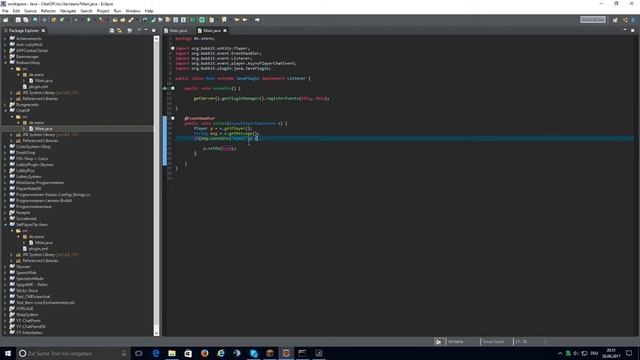Click Smart Insert in the status bar
This screenshot has width=640, height=360.
coord(493,342)
